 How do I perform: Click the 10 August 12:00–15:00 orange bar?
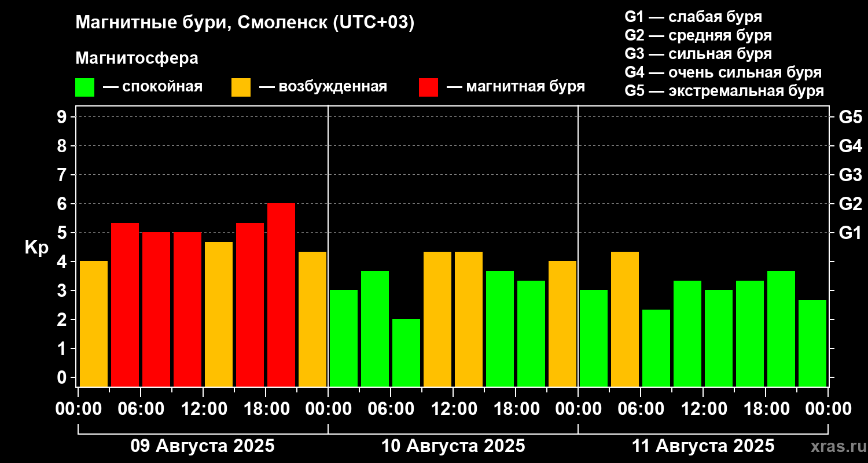pos(469,319)
